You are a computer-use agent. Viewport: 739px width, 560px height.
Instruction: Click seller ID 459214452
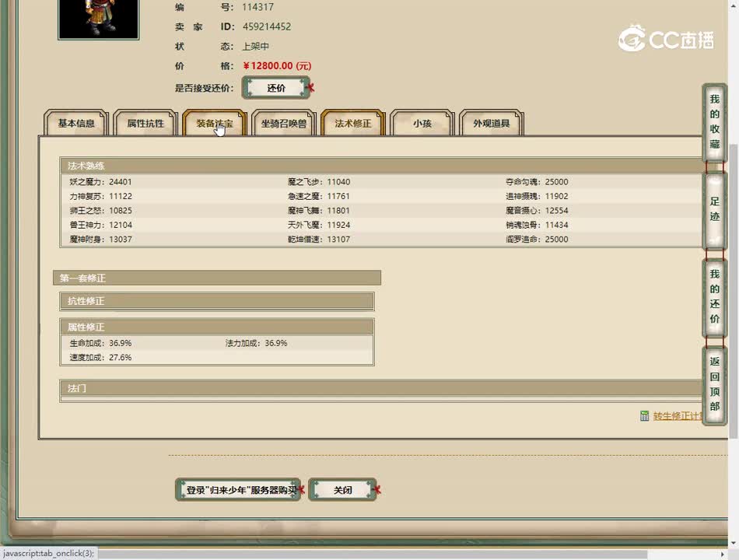(x=267, y=26)
